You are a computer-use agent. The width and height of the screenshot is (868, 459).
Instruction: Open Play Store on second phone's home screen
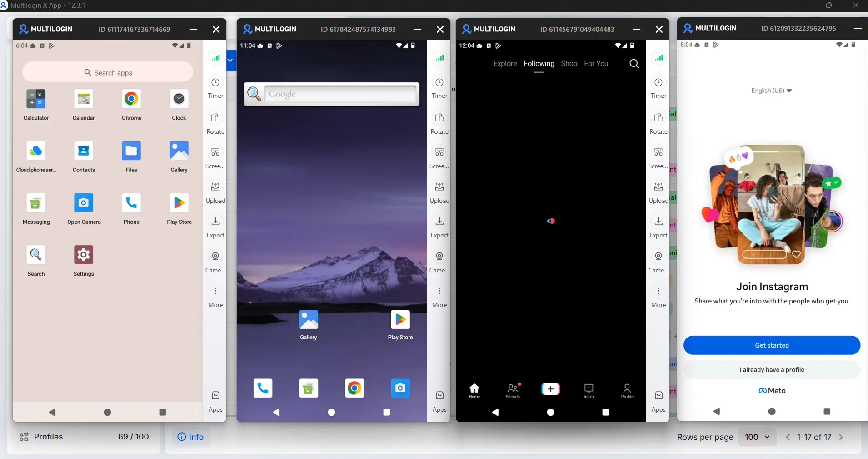(400, 325)
